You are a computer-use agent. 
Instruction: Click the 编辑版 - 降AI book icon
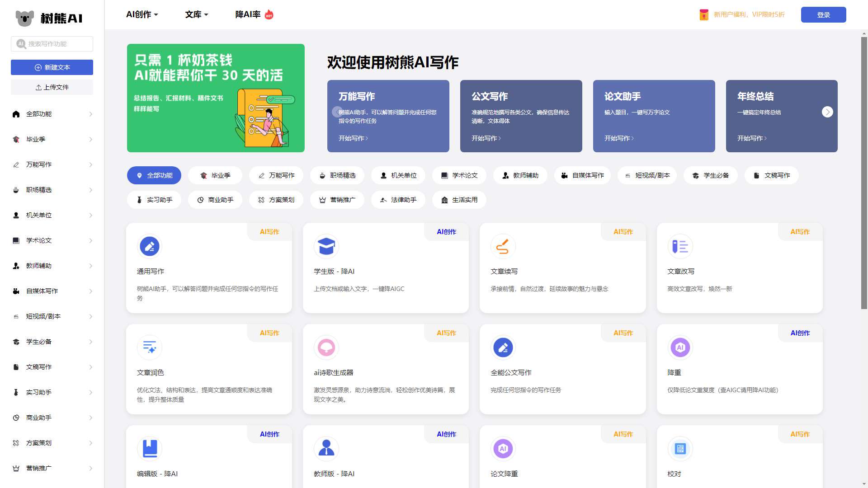click(x=150, y=449)
